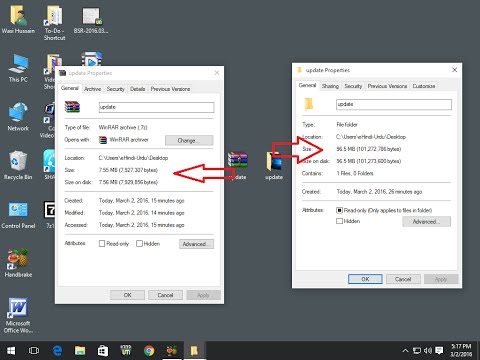Click 'WinRAR archive (.7z)' file type text
This screenshot has height=360, width=480.
pyautogui.click(x=123, y=127)
